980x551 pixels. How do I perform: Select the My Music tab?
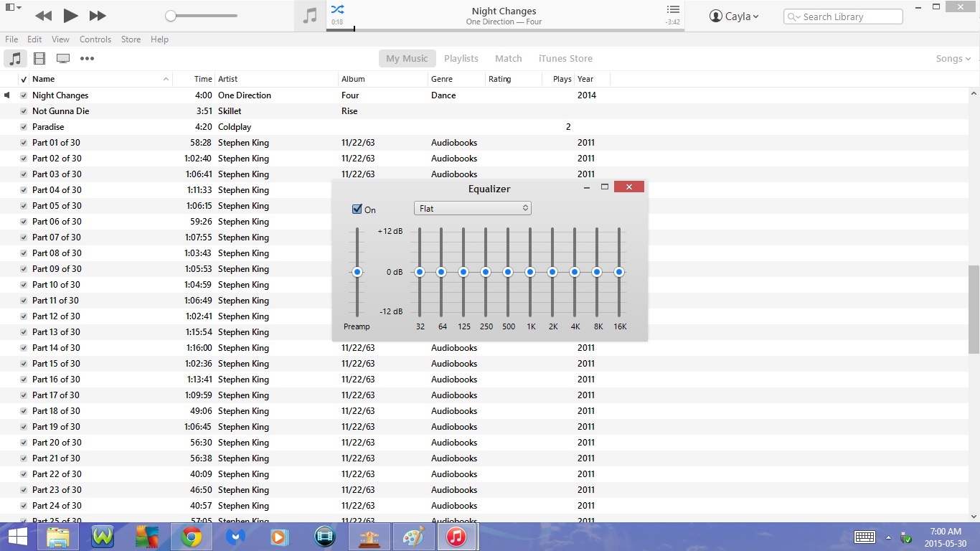407,59
